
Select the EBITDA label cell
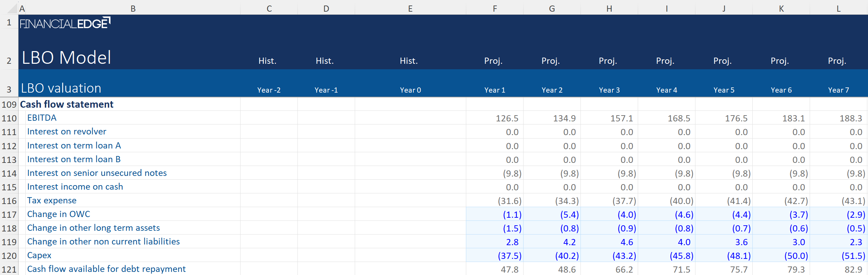42,118
